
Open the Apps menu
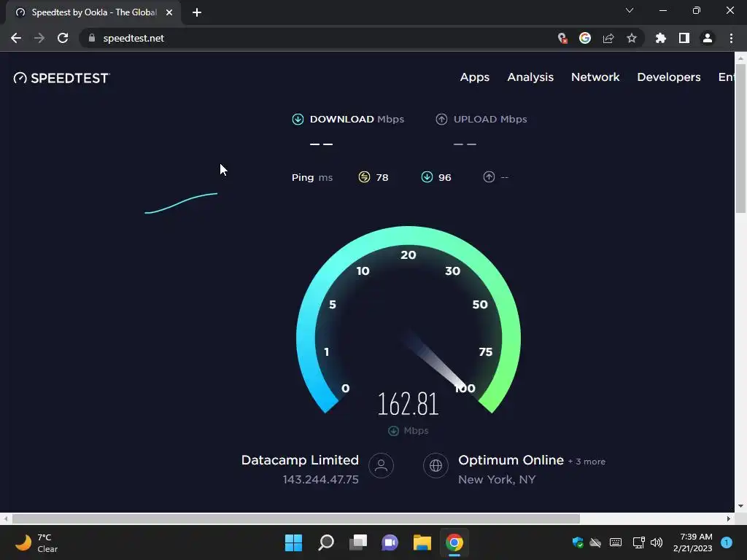[x=474, y=77]
